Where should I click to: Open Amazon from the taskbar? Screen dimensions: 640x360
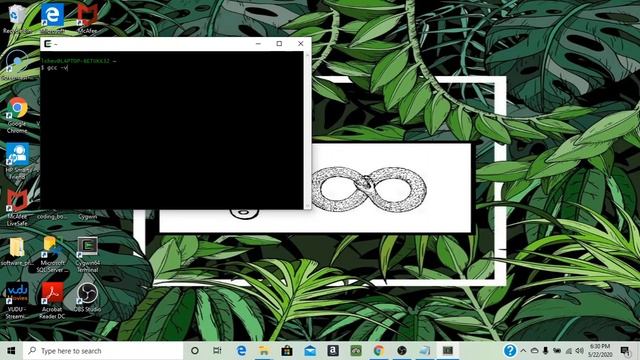coord(333,351)
